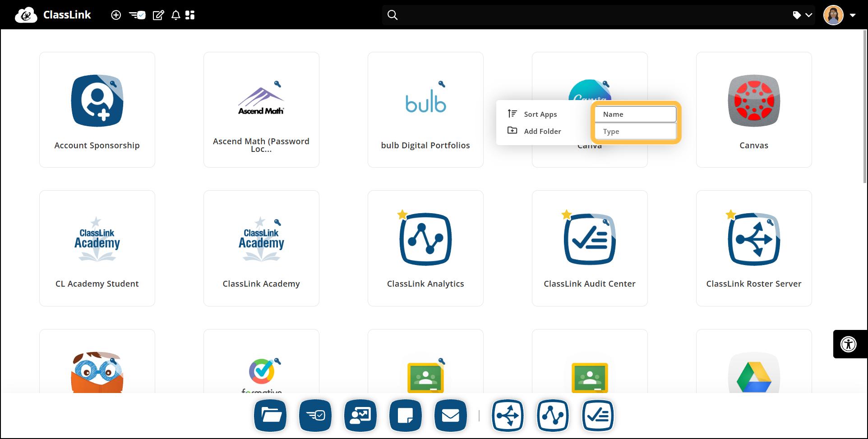Open the My Files folder dock icon
Viewport: 868px width, 439px height.
tap(270, 415)
